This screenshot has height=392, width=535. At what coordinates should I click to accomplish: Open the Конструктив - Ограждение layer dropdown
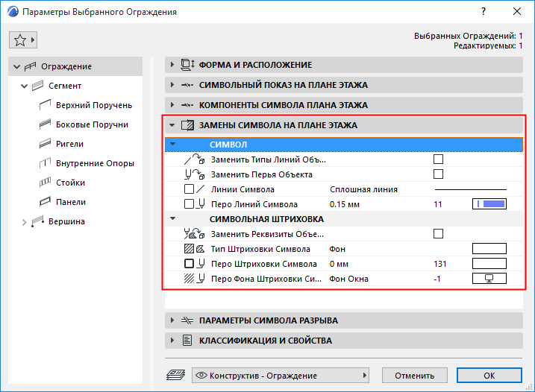(281, 376)
